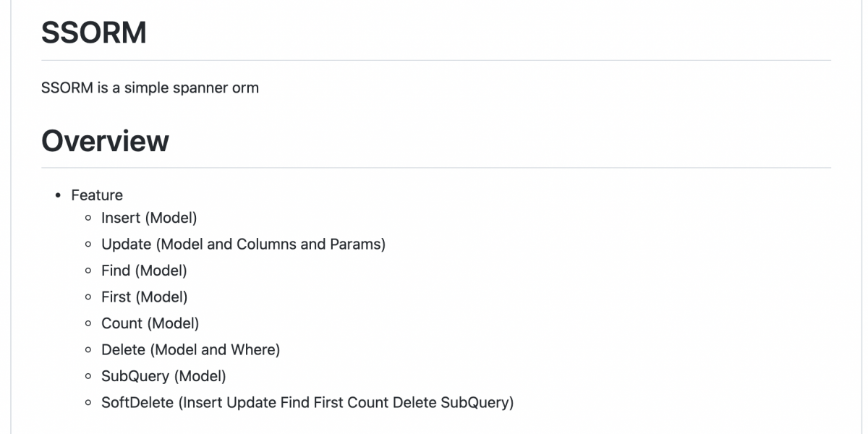Select the "First (Model)" list entry
Viewport: 868px width, 434px height.
144,297
